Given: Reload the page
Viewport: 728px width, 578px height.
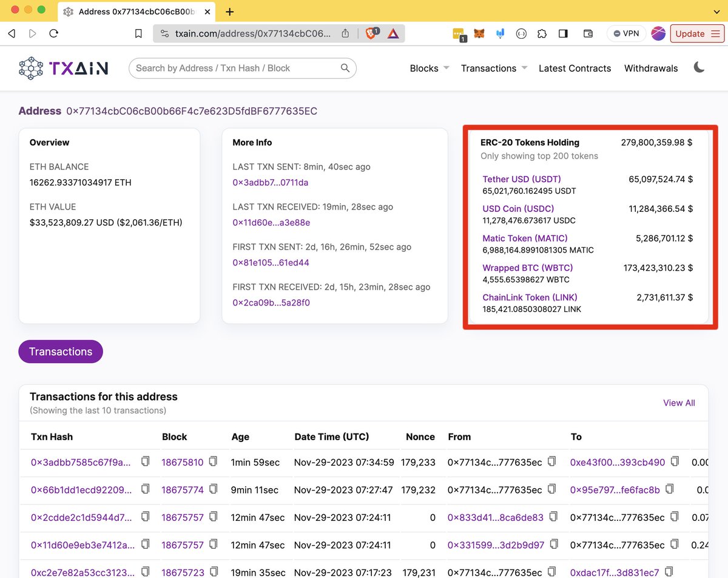Looking at the screenshot, I should point(54,34).
